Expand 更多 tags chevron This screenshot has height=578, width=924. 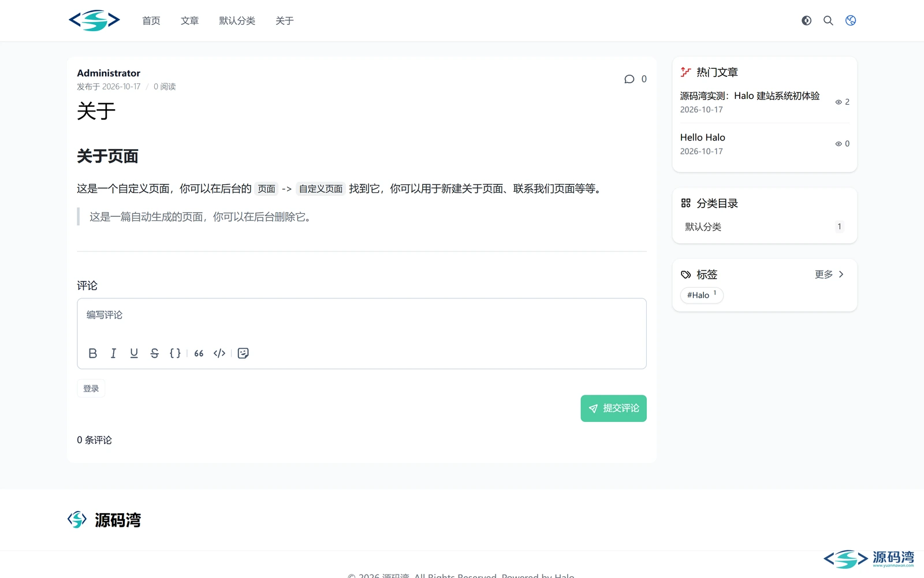click(x=841, y=275)
